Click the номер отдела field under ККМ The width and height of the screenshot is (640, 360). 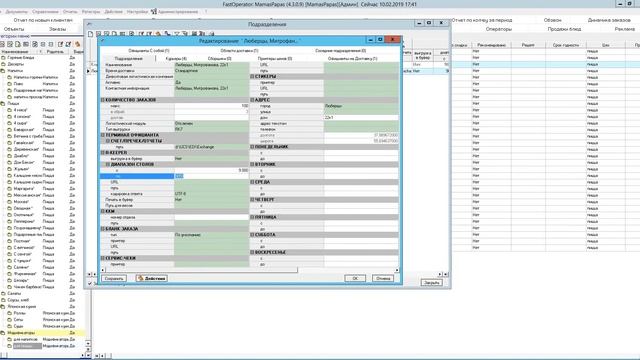[211, 218]
